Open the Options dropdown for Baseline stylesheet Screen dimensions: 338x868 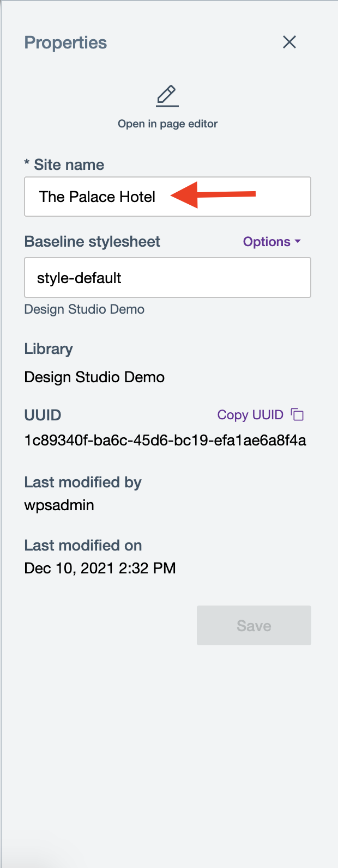point(271,242)
